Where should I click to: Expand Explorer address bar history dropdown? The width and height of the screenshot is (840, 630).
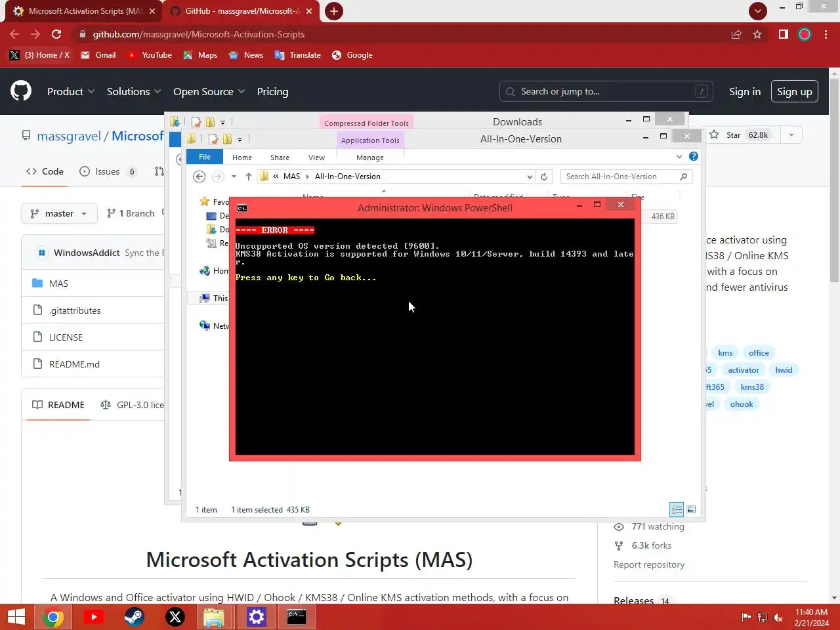(x=530, y=177)
